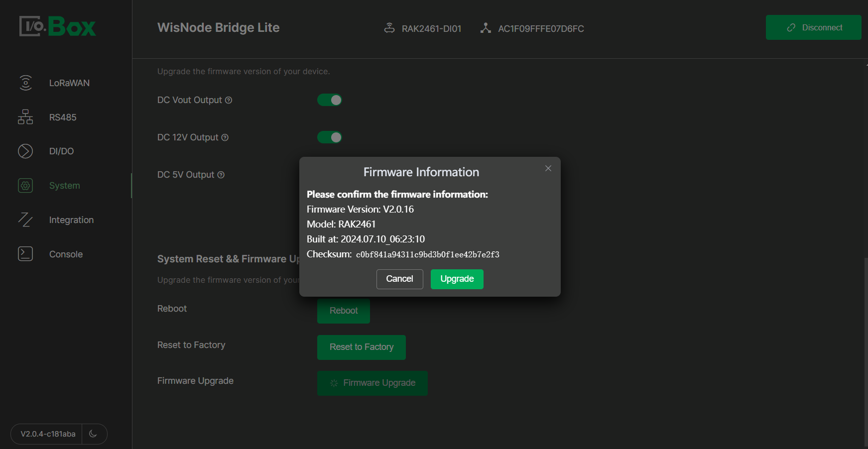Click the Firmware Version V2.0.16 line
Image resolution: width=868 pixels, height=449 pixels.
[x=360, y=209]
